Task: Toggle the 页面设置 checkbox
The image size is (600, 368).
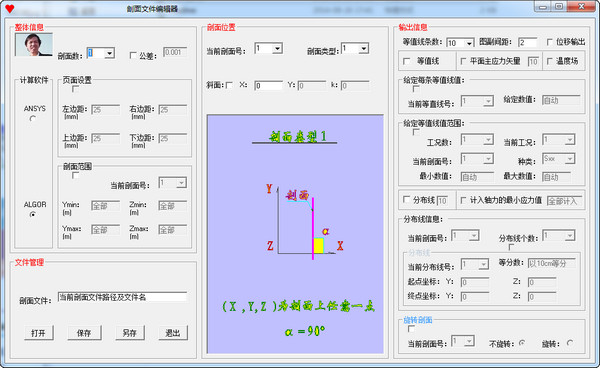Action: (x=75, y=89)
